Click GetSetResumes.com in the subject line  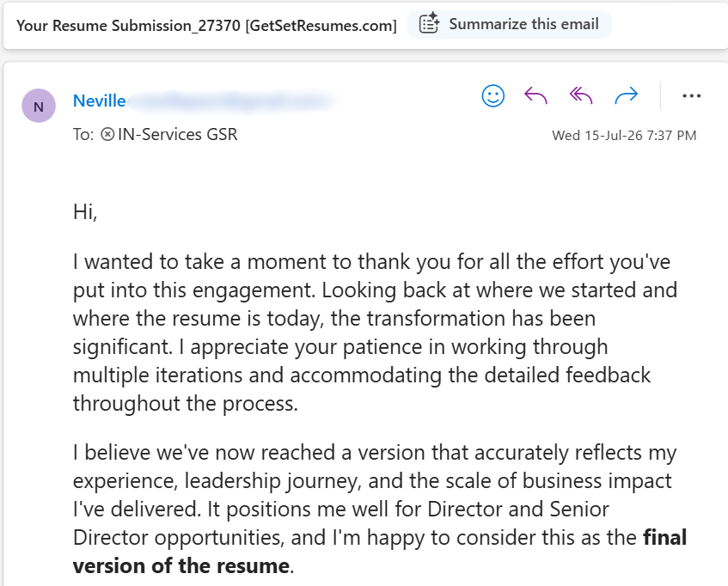pos(321,26)
